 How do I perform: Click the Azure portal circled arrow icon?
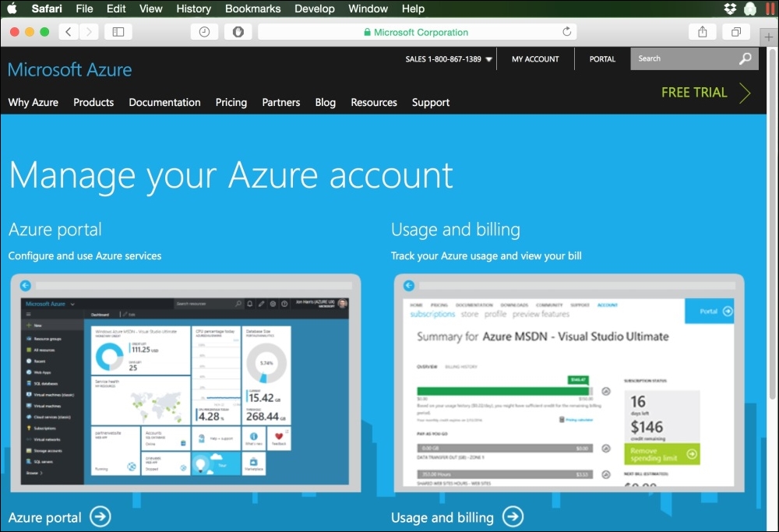(100, 516)
